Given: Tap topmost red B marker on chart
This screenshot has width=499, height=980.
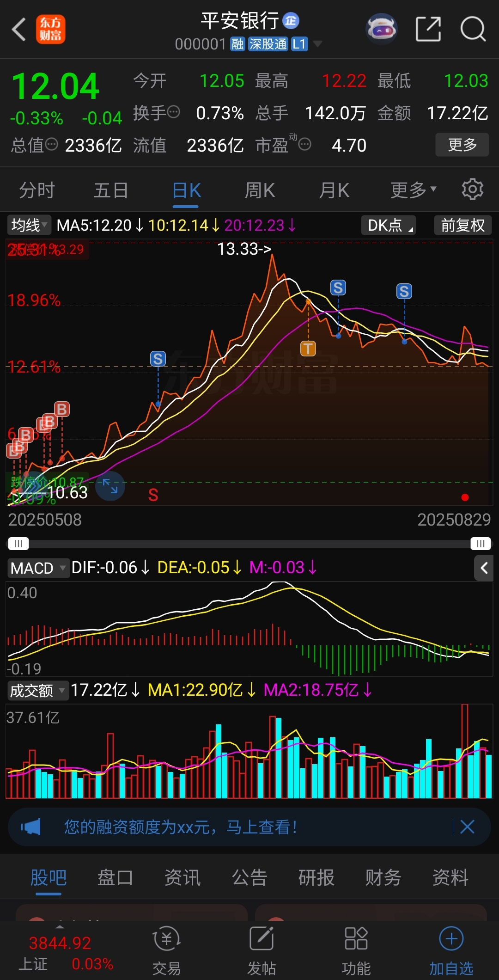Looking at the screenshot, I should click(x=62, y=409).
